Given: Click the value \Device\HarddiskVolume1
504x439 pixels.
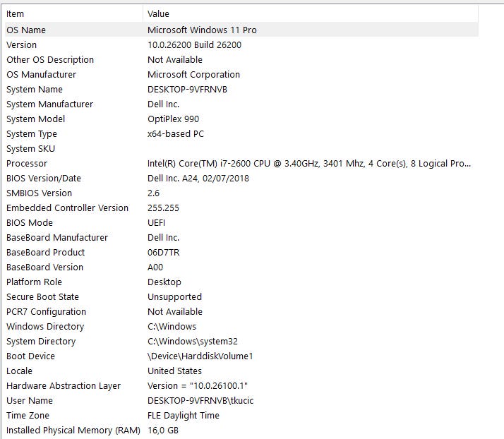Looking at the screenshot, I should pyautogui.click(x=200, y=356).
